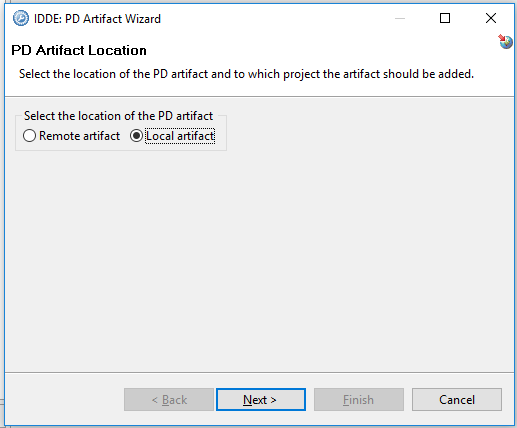This screenshot has width=517, height=428.
Task: Click the disabled < Back button
Action: [169, 399]
